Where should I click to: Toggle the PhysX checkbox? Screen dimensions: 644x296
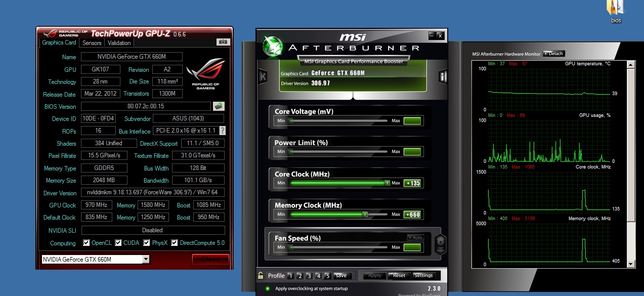(147, 243)
